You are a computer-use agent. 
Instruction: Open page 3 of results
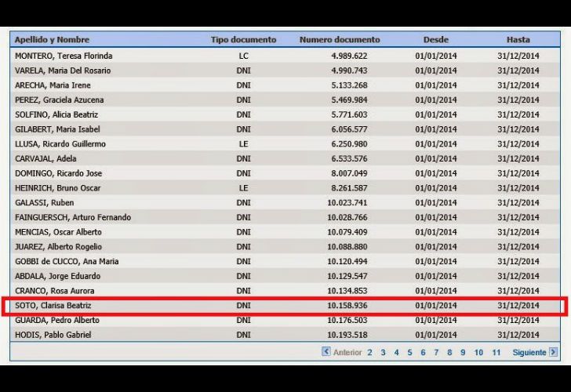383,352
